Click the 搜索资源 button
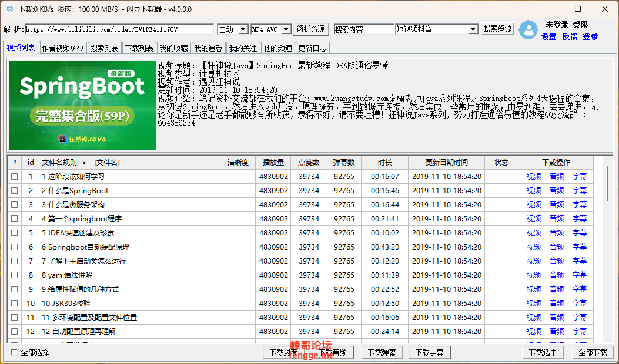This screenshot has height=364, width=619. coord(497,29)
